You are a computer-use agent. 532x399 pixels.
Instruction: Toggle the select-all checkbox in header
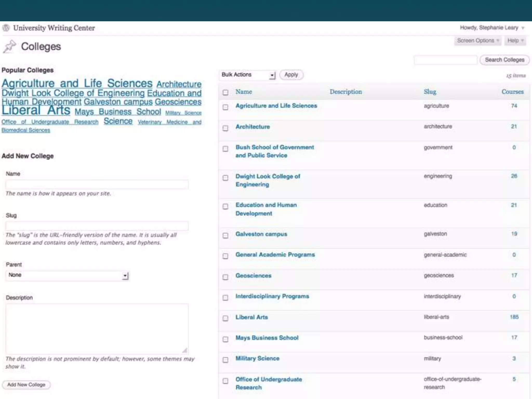click(x=225, y=92)
